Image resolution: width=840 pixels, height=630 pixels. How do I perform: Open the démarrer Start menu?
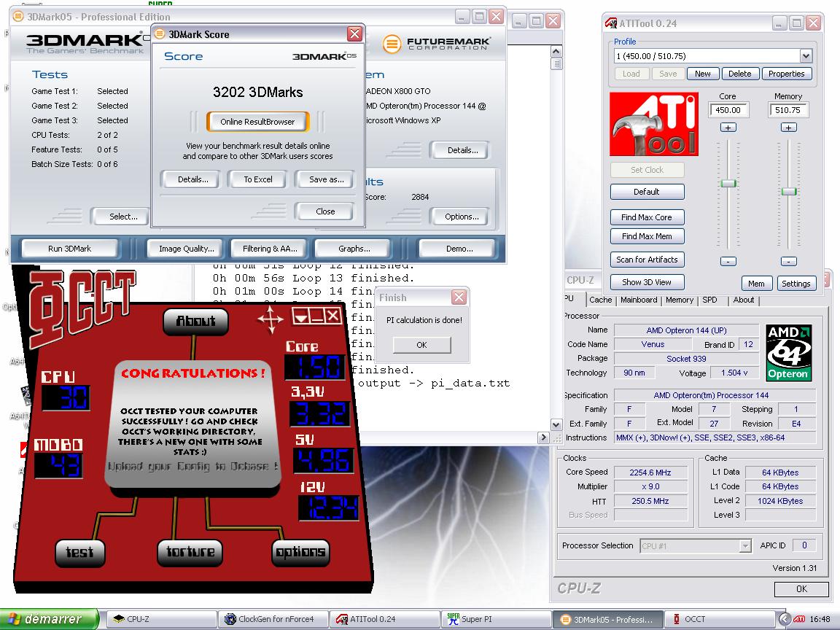click(50, 619)
